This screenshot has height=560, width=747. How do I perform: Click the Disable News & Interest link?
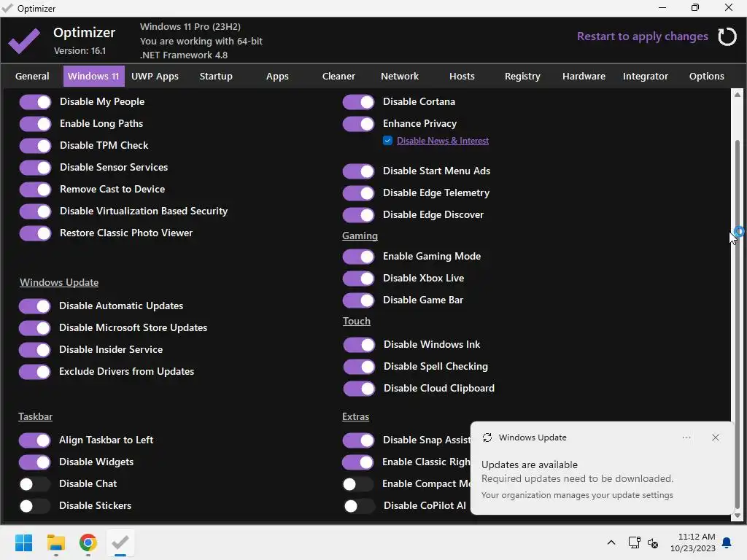coord(443,141)
